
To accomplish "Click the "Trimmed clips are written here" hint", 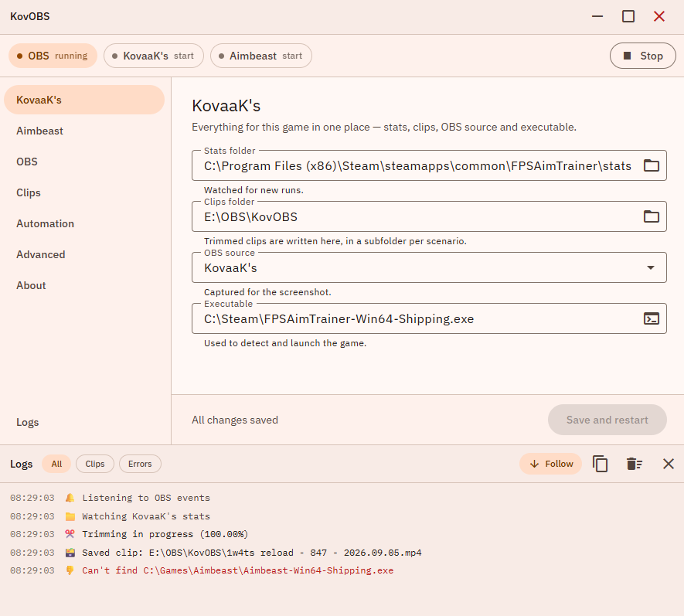I will (335, 241).
